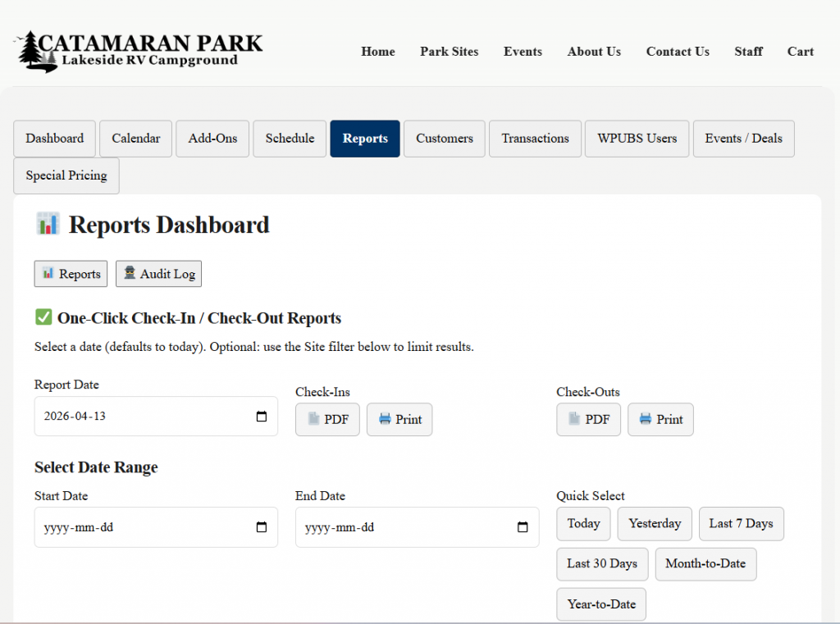Click into the Start Date text field
840x624 pixels.
tap(139, 528)
